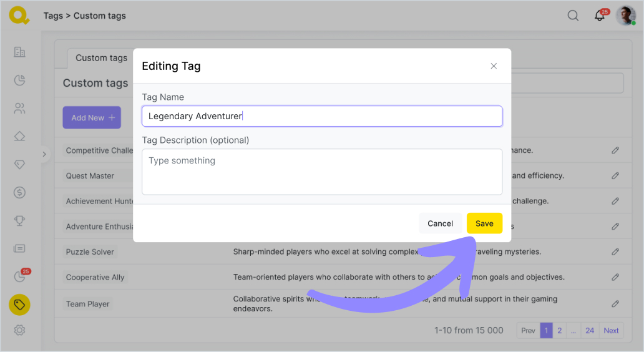Go to the Next page of tags
This screenshot has width=644, height=352.
click(x=611, y=331)
